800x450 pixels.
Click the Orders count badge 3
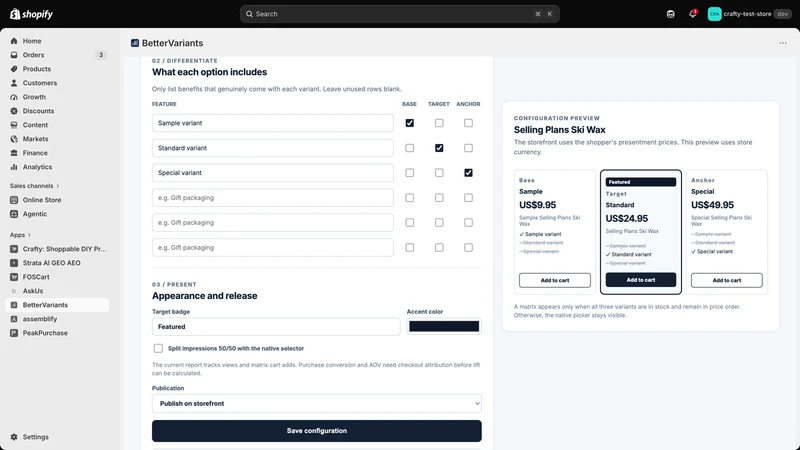(x=101, y=55)
